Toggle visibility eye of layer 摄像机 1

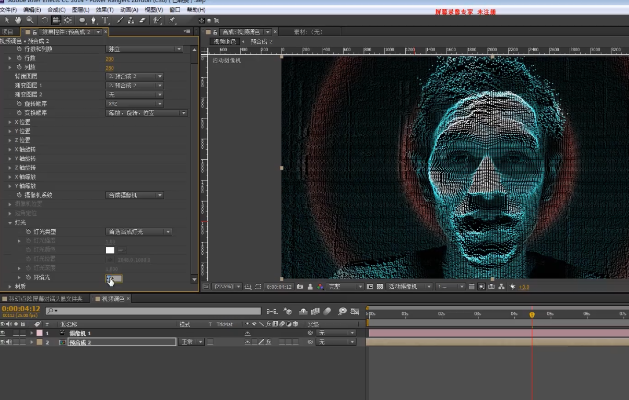(x=5, y=333)
